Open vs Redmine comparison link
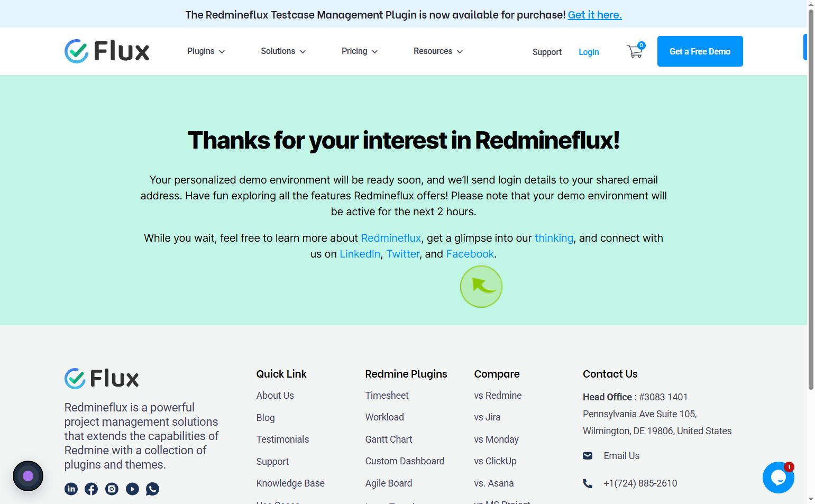Image resolution: width=815 pixels, height=504 pixels. (498, 396)
